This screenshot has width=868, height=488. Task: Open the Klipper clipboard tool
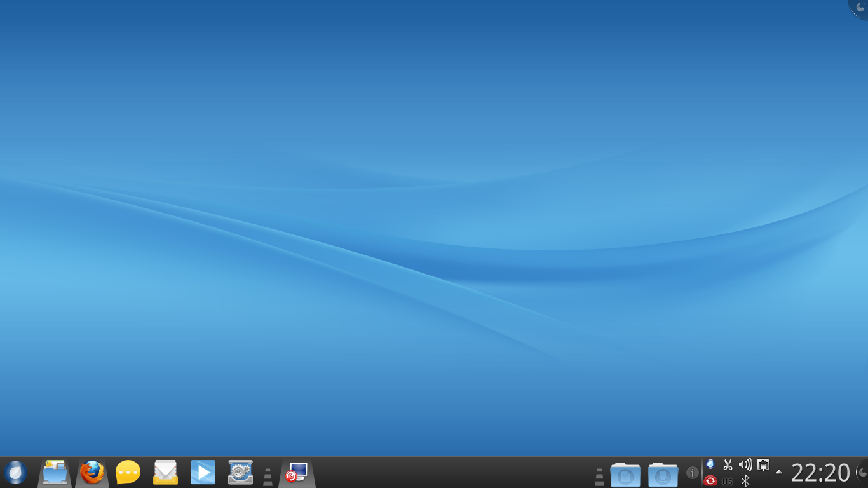point(728,464)
